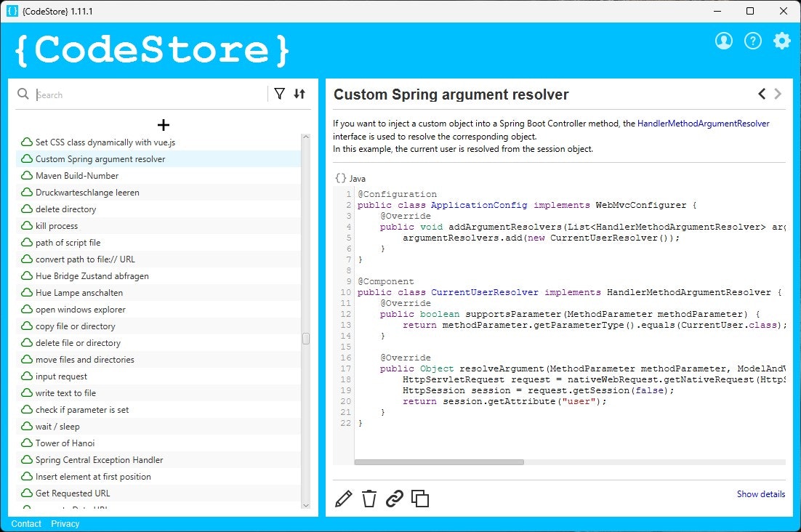This screenshot has height=532, width=801.
Task: Click code line 10 'CurrentUserResolver' text
Action: [x=484, y=293]
